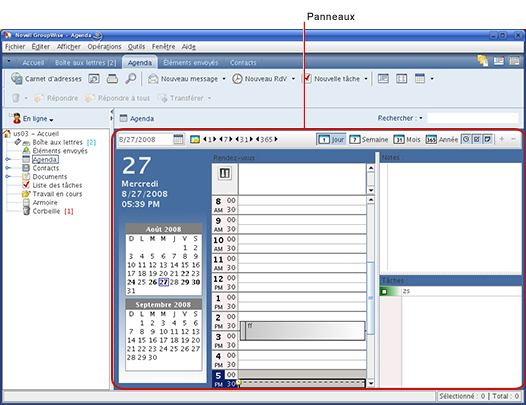Click the all-day events icon in Rendez-vous
The image size is (526, 405).
tap(225, 173)
